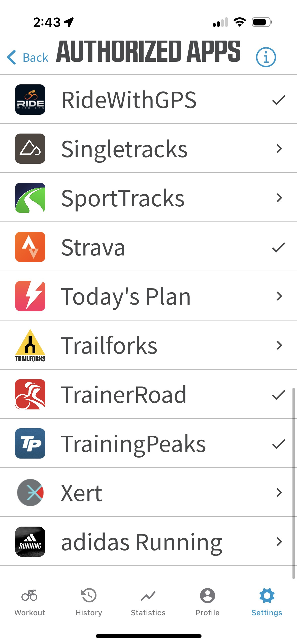297x644 pixels.
Task: Tap the RideWithGPS app icon
Action: (x=30, y=100)
